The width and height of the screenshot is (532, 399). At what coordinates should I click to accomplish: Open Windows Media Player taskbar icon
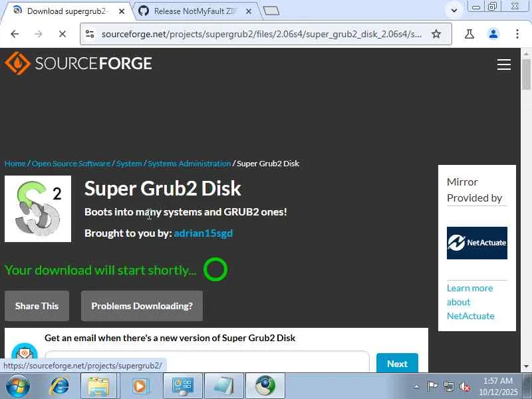click(x=140, y=386)
